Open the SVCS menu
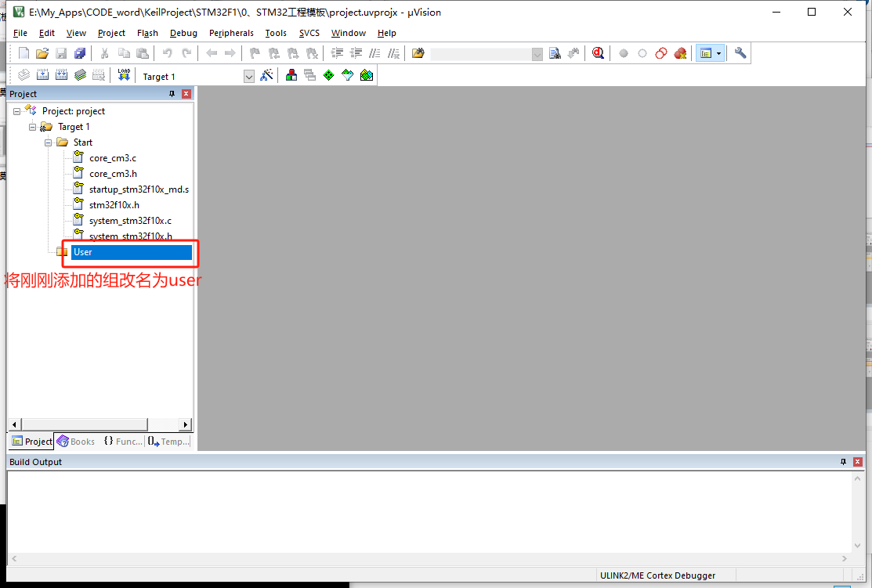This screenshot has height=588, width=872. tap(309, 33)
